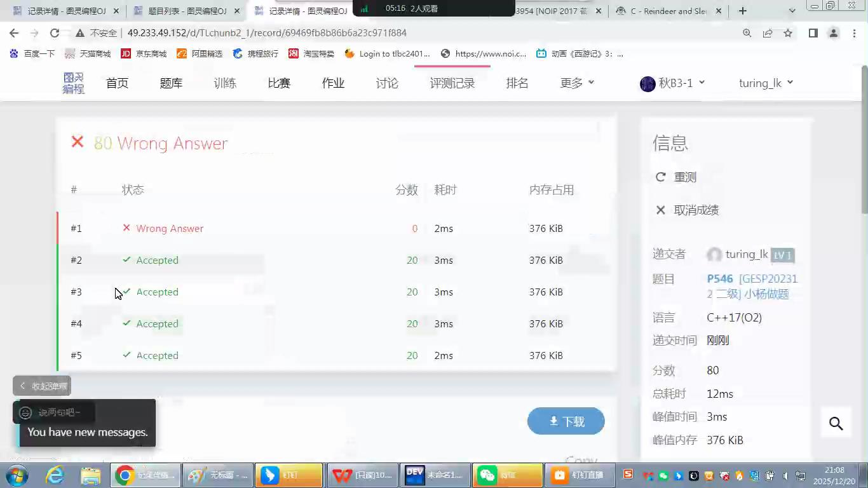Screen dimensions: 868x488
Task: Collapse the danmaku with 收起弹幕
Action: (42, 386)
